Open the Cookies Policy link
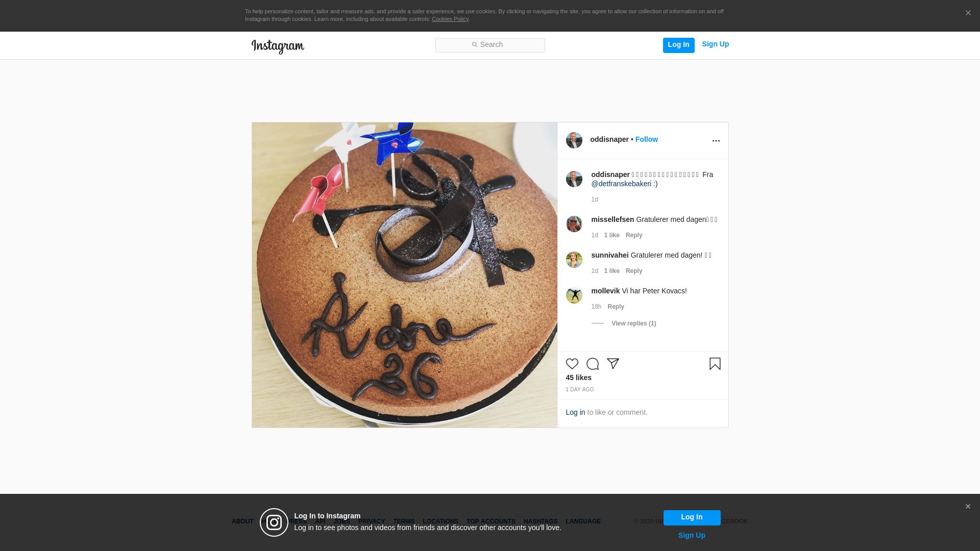980x551 pixels. click(450, 19)
